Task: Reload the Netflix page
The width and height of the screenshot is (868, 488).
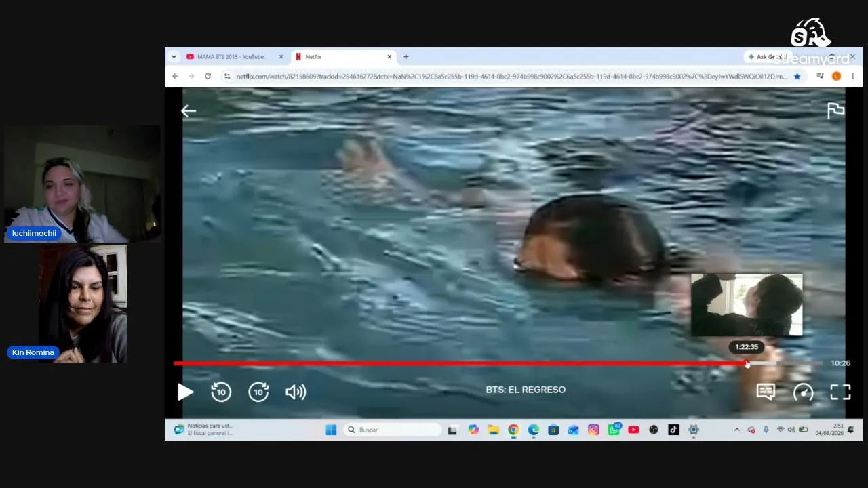Action: tap(208, 76)
